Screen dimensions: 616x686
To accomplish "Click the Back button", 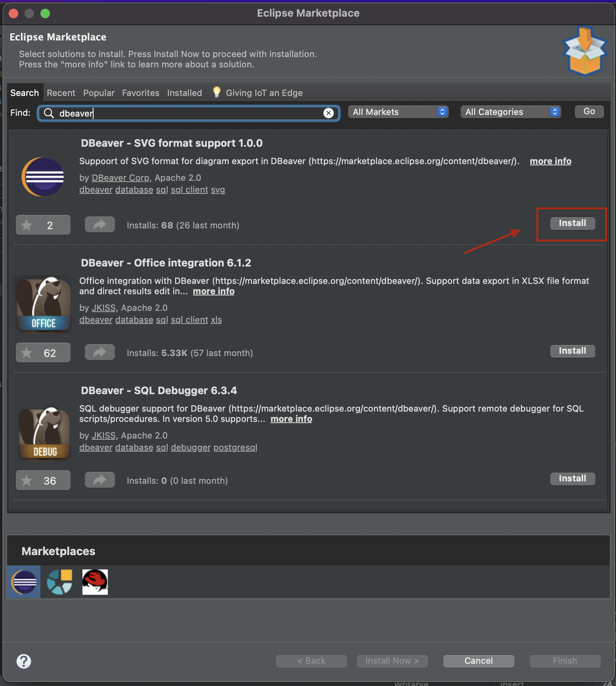I will coord(311,661).
